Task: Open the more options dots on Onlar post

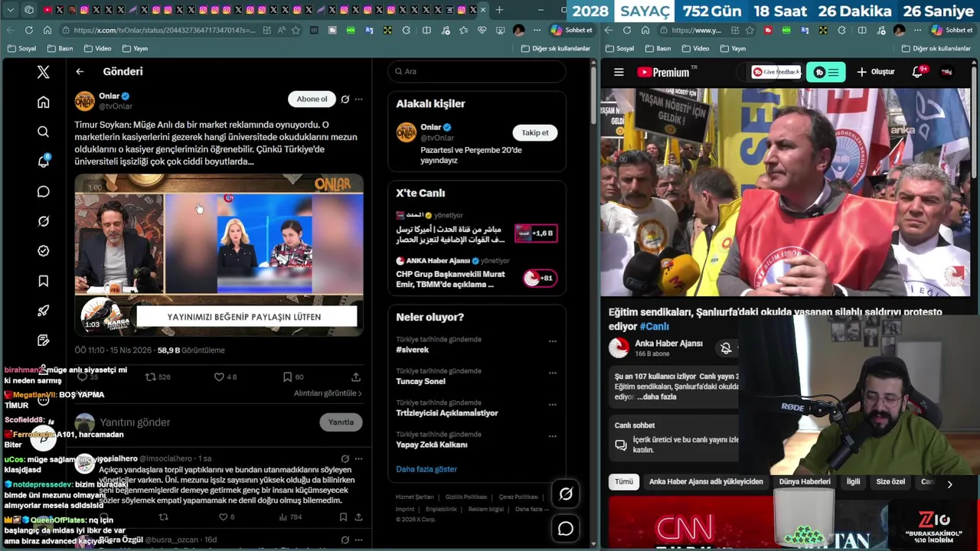Action: [358, 99]
